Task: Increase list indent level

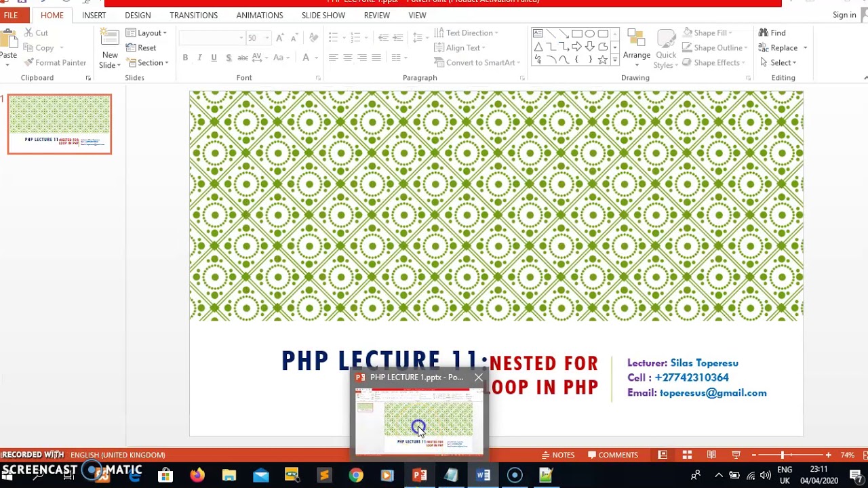Action: click(x=399, y=38)
